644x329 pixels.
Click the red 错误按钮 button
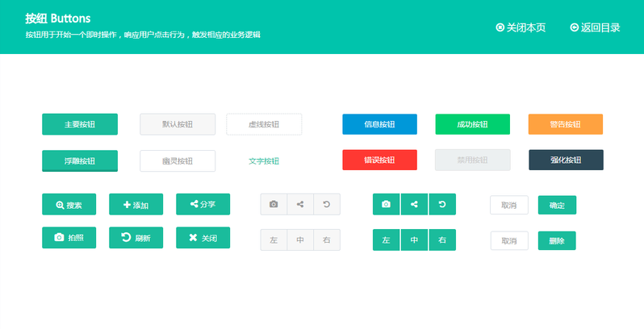coord(379,160)
